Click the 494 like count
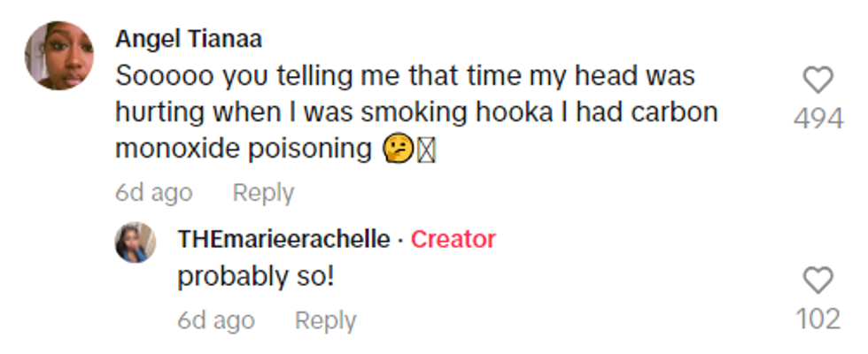 point(818,118)
